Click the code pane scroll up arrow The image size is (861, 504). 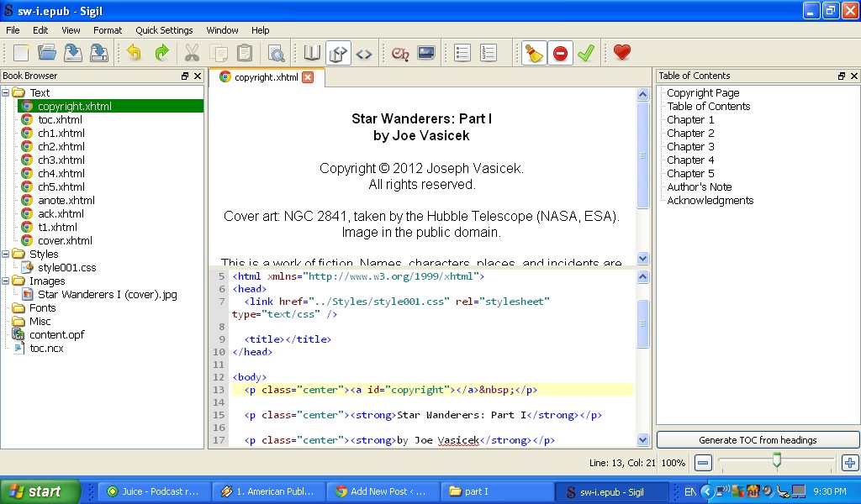coord(642,276)
